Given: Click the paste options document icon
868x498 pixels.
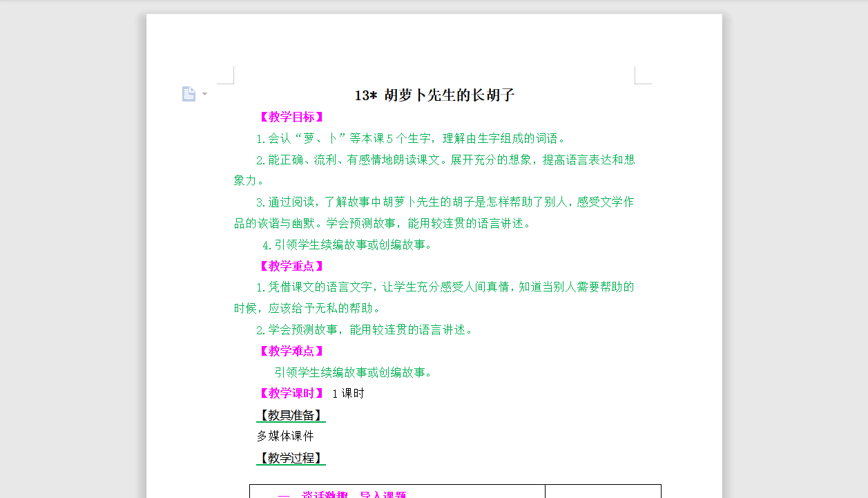Looking at the screenshot, I should (x=189, y=93).
